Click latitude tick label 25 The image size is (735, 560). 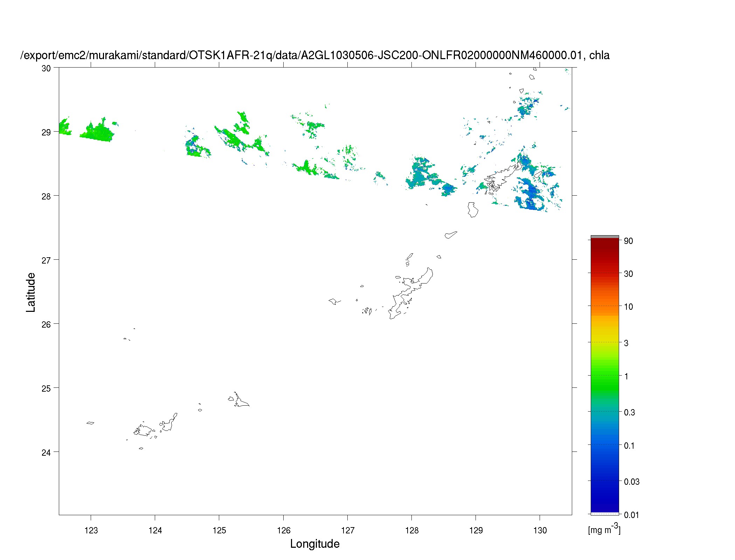(x=46, y=388)
